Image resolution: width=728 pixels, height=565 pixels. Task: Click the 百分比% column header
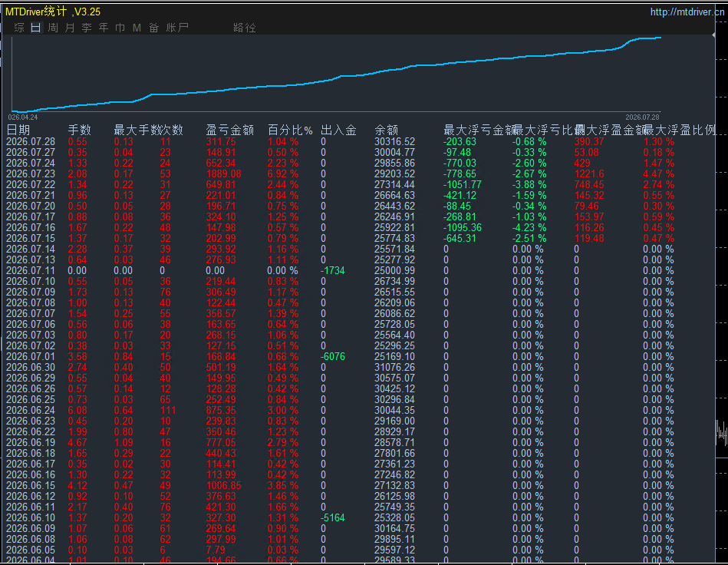(290, 130)
